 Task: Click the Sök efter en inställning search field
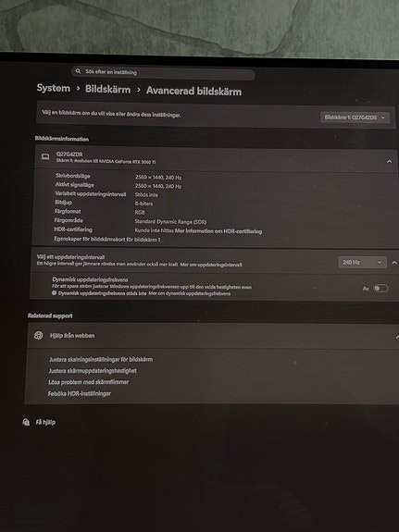pos(163,73)
